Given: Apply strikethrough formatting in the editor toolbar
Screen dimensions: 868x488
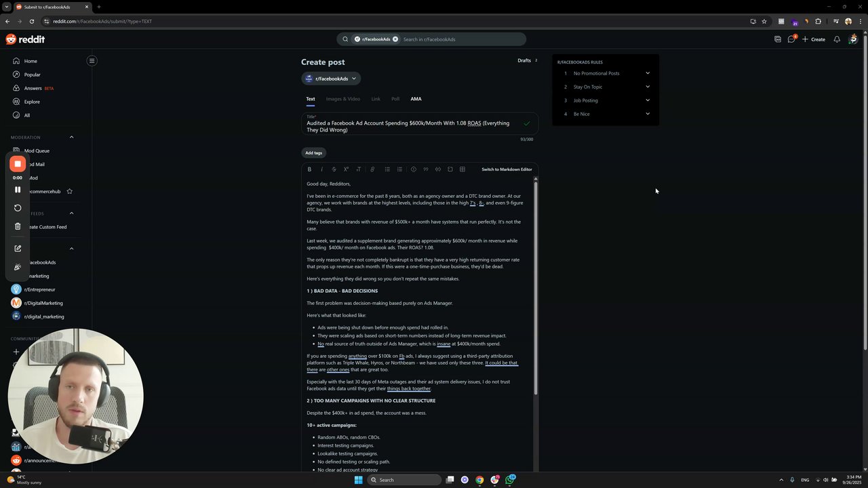Looking at the screenshot, I should [x=334, y=169].
